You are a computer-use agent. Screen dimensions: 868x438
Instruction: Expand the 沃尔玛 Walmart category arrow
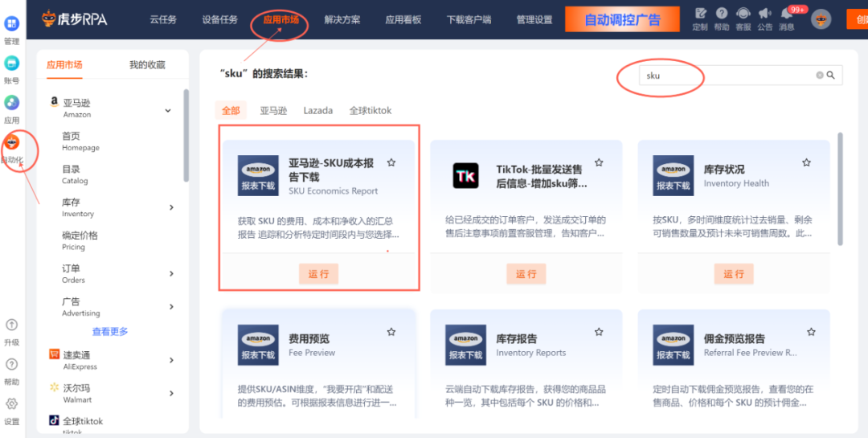coord(172,393)
